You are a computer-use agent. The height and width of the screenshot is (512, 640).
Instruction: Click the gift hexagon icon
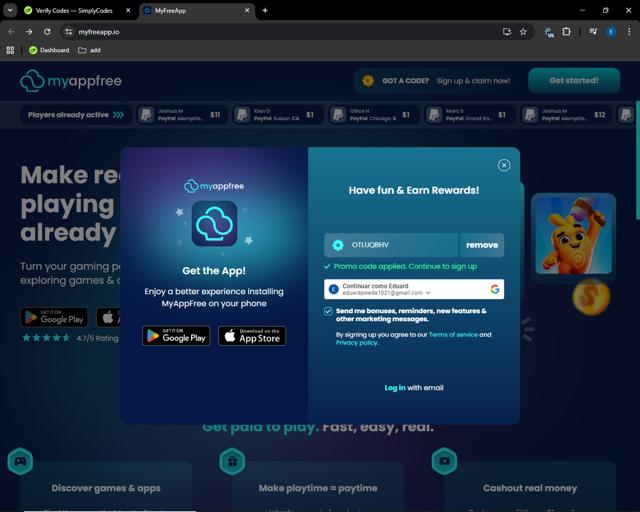click(x=232, y=461)
